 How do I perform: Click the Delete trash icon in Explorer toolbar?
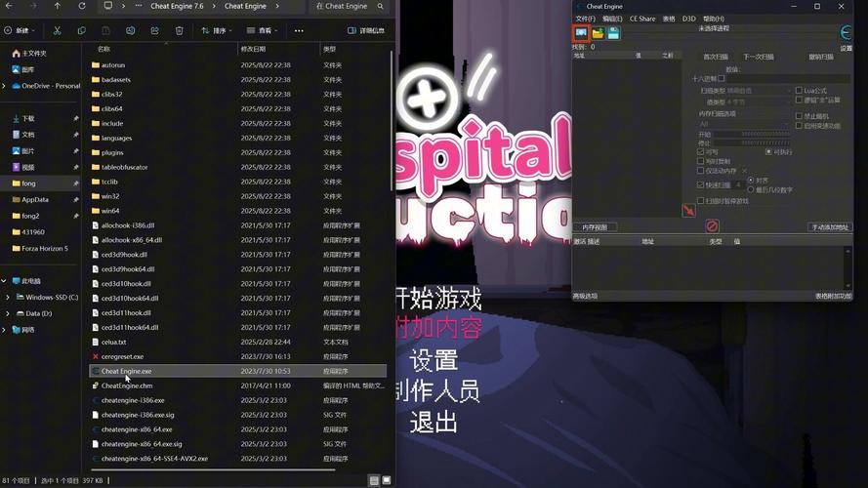point(179,30)
